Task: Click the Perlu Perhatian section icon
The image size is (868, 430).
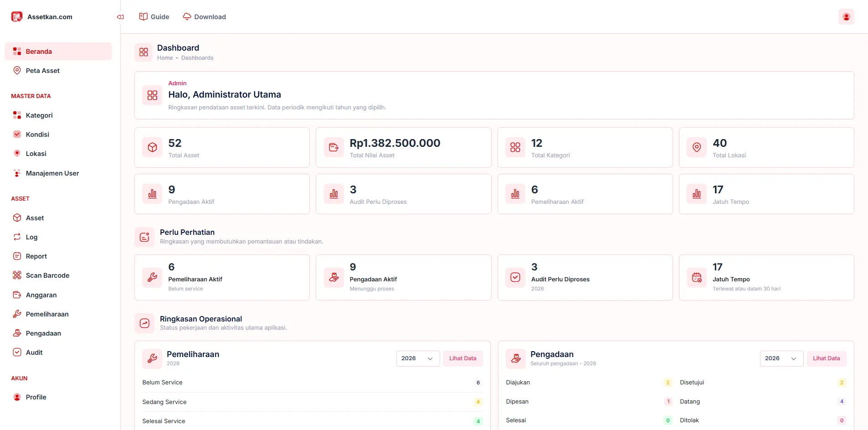Action: 144,237
